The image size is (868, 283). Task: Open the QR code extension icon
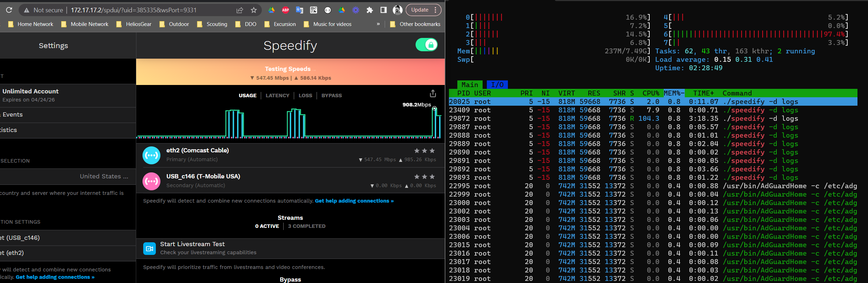pos(313,10)
